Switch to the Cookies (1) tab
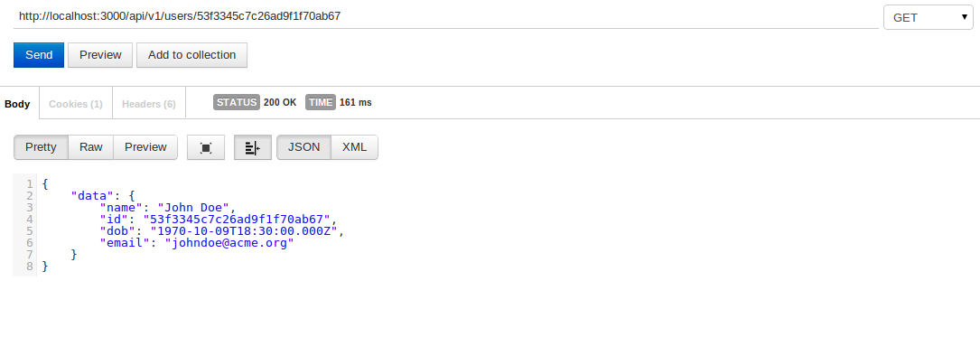Viewport: 980px width, 356px height. (x=76, y=104)
